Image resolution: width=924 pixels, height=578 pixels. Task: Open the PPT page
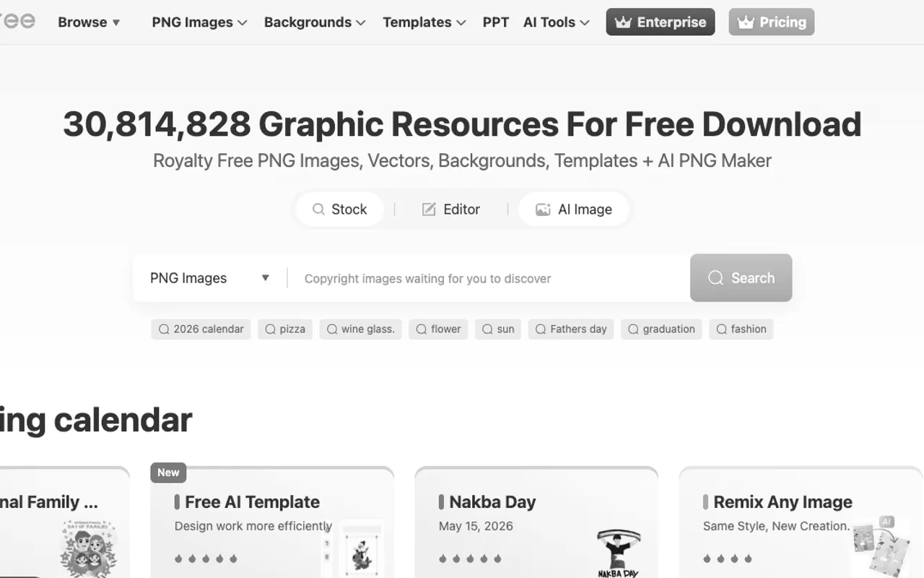point(496,22)
